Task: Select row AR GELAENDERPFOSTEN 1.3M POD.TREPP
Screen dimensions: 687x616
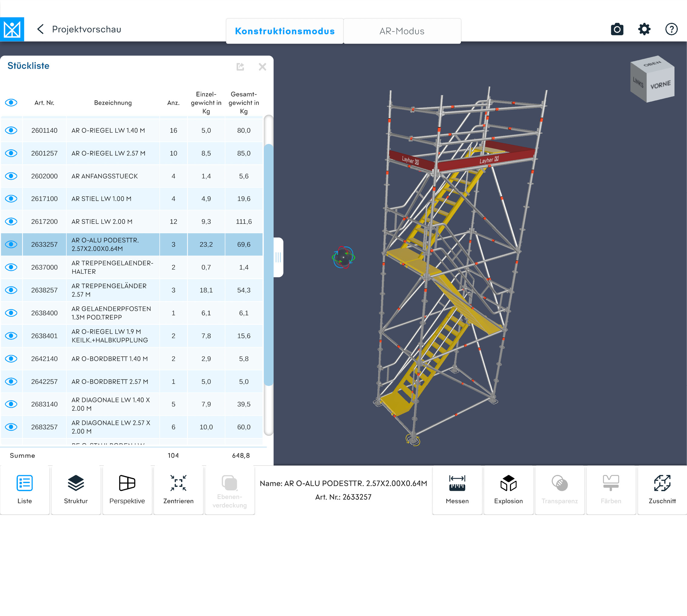Action: tap(132, 313)
